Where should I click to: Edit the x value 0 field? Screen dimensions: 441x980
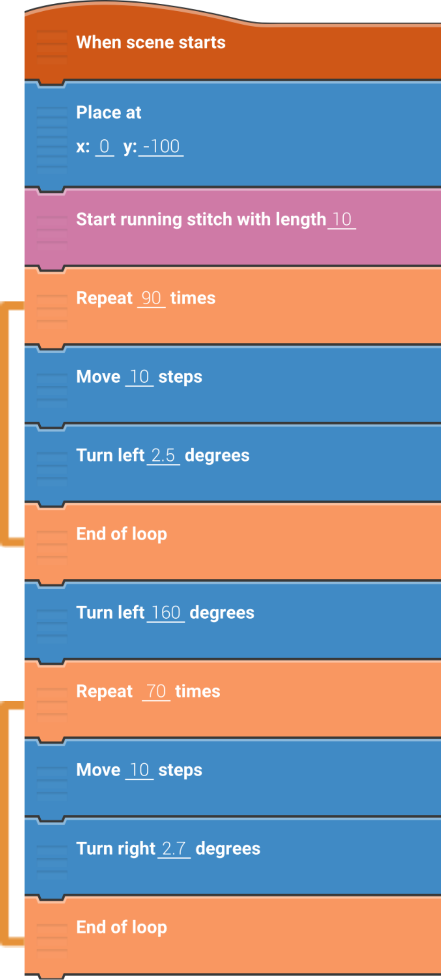tap(104, 147)
